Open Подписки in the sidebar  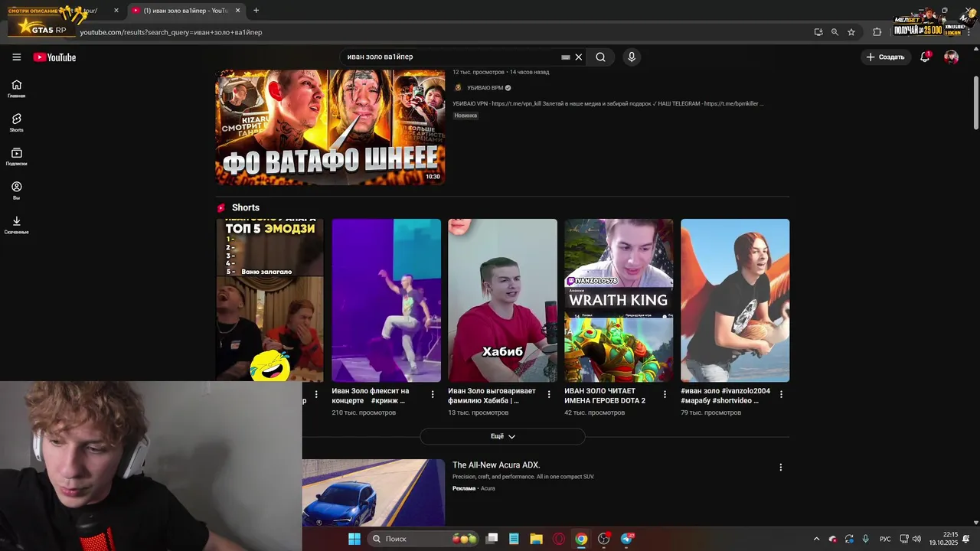pyautogui.click(x=16, y=157)
